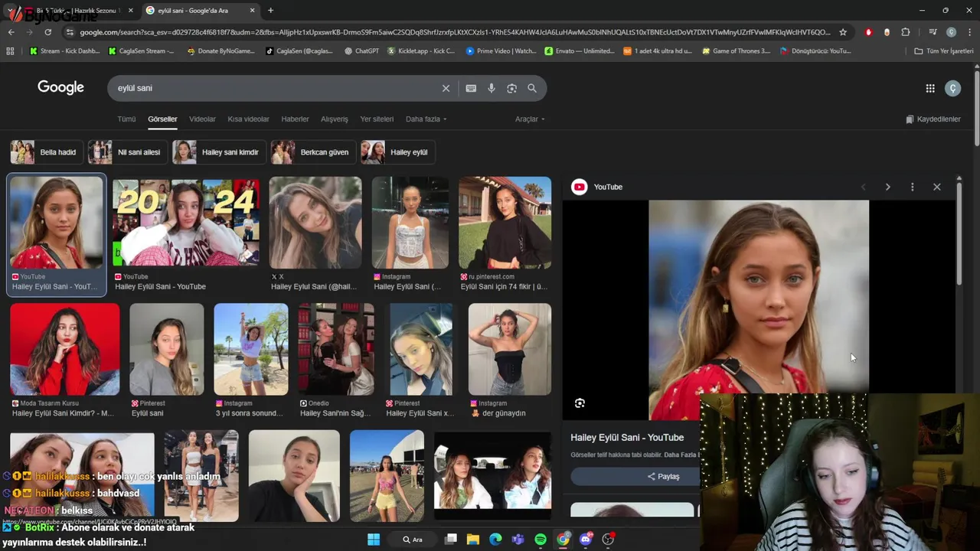Expand the 'Araçlar' tools dropdown
Viewport: 980px width, 551px height.
(x=530, y=119)
